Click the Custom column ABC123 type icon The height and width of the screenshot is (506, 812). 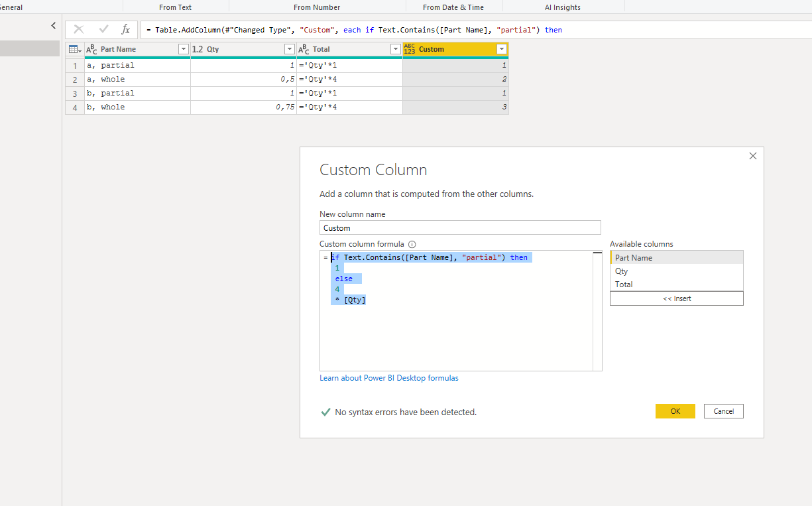coord(409,49)
